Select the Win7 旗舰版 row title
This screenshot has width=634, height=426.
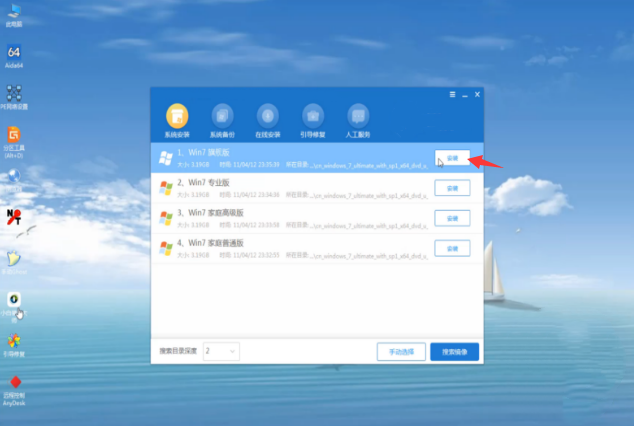[203, 152]
